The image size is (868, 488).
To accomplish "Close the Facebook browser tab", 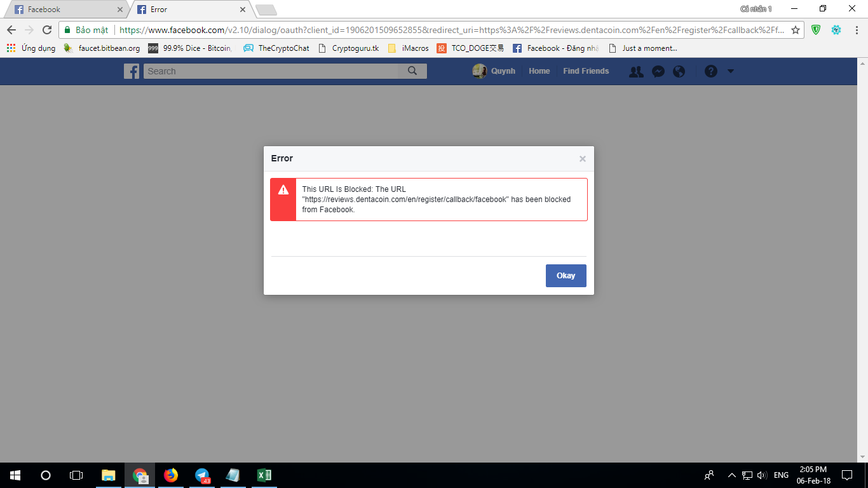I will click(119, 10).
